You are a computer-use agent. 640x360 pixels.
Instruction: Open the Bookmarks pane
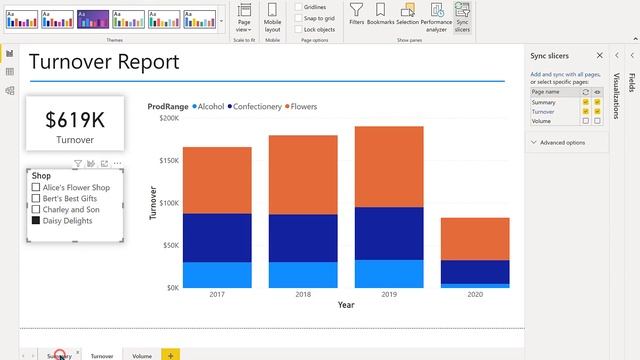click(380, 14)
